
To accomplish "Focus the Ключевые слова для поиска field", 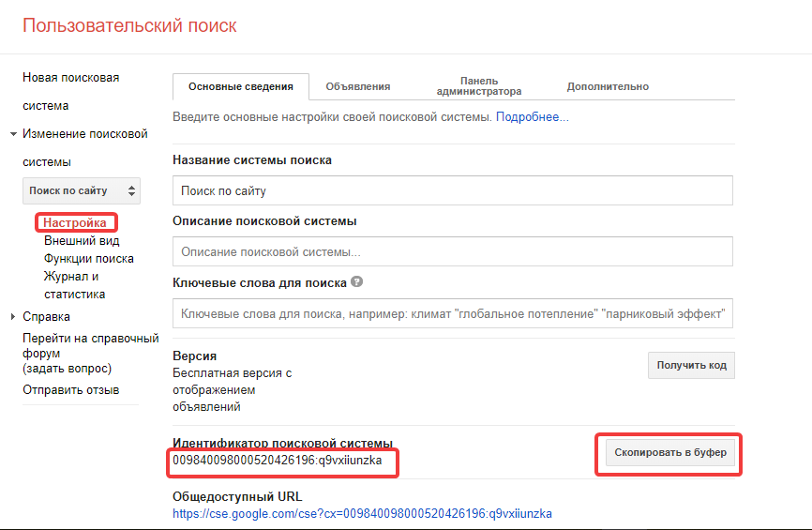I will [453, 313].
